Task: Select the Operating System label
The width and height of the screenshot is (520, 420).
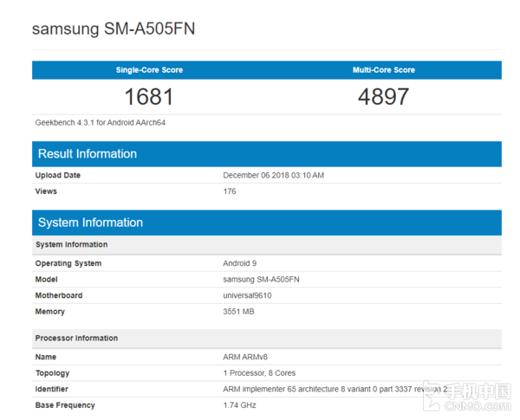Action: tap(68, 263)
